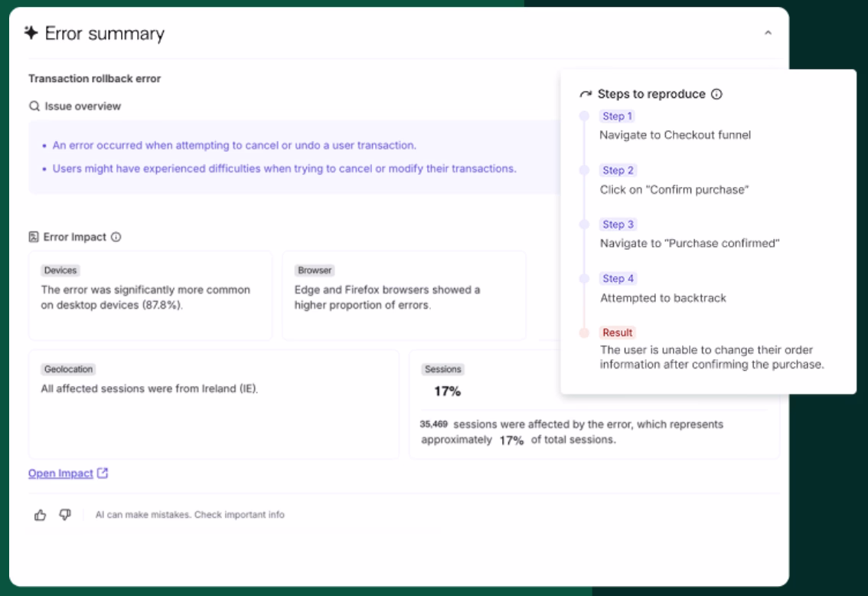Screen dimensions: 868x596
Task: Toggle thumbs down feedback on the summary
Action: tap(66, 513)
